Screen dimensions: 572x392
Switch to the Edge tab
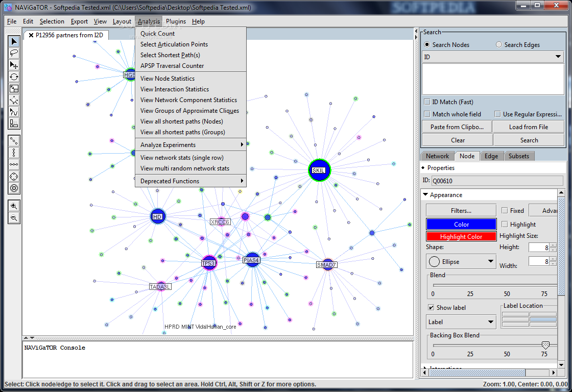point(491,156)
